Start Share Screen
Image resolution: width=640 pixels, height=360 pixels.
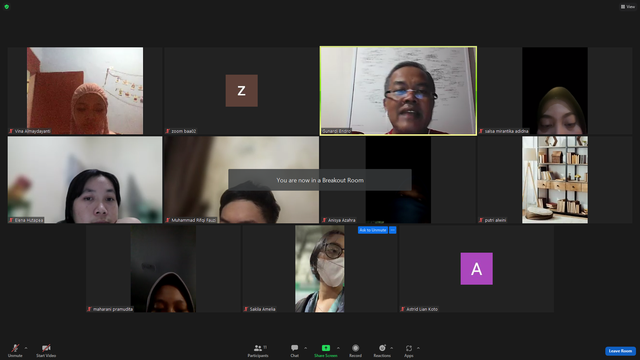(326, 350)
